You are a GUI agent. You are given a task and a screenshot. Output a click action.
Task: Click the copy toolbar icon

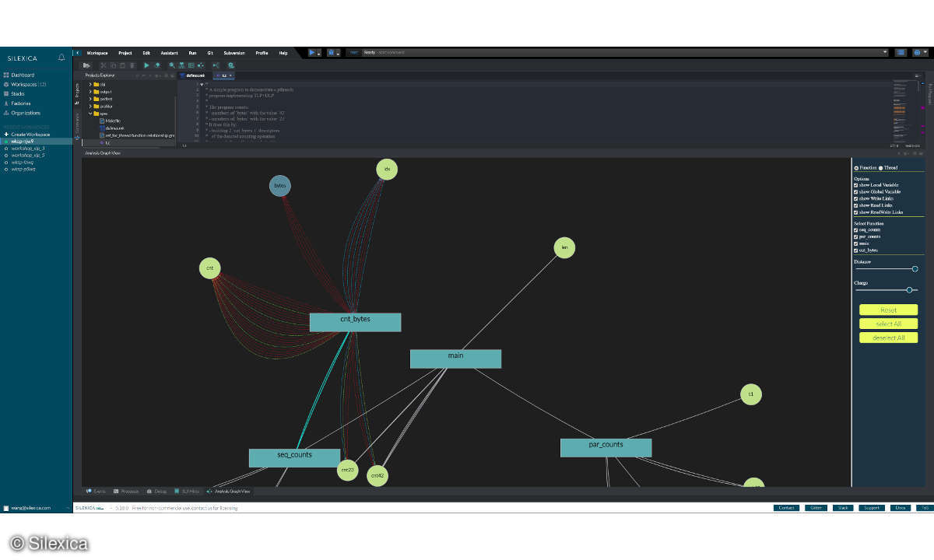(113, 65)
